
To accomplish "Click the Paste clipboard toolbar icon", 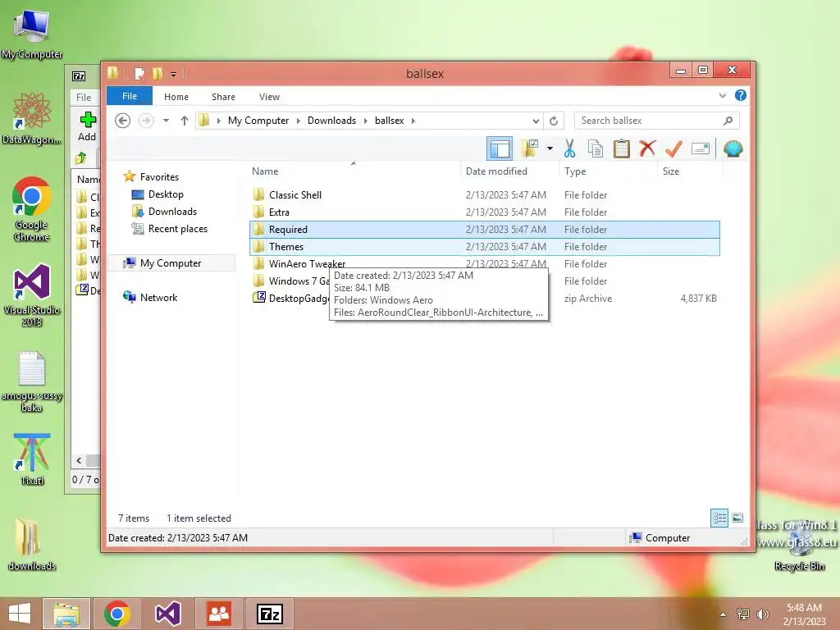I will (x=622, y=148).
